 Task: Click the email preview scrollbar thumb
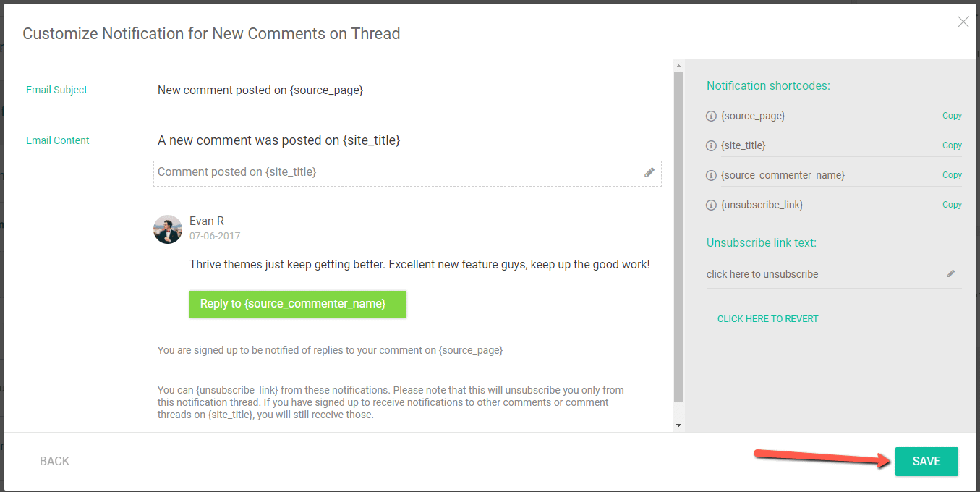[x=678, y=236]
